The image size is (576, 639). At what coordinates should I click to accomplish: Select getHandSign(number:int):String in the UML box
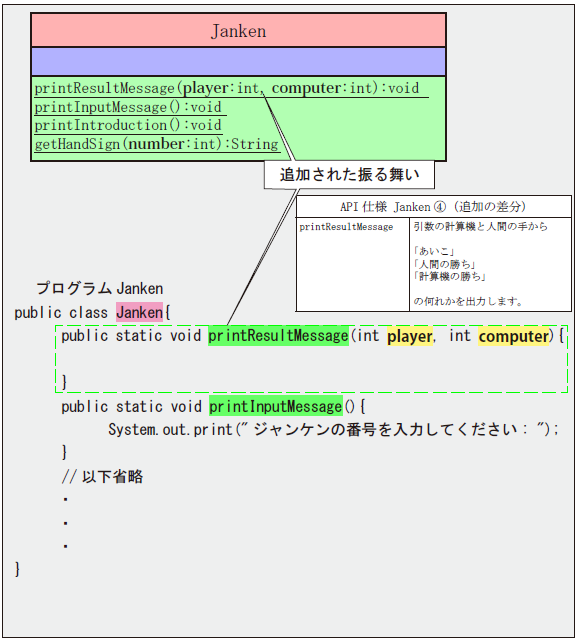click(157, 144)
